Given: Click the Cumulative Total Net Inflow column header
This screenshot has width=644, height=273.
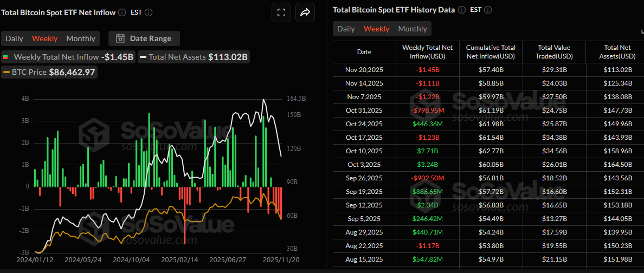Looking at the screenshot, I should pos(491,52).
